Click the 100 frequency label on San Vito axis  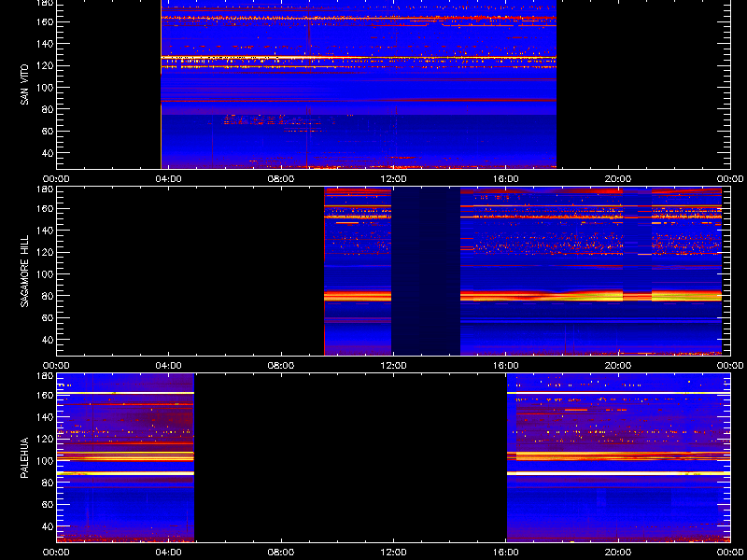tap(45, 88)
